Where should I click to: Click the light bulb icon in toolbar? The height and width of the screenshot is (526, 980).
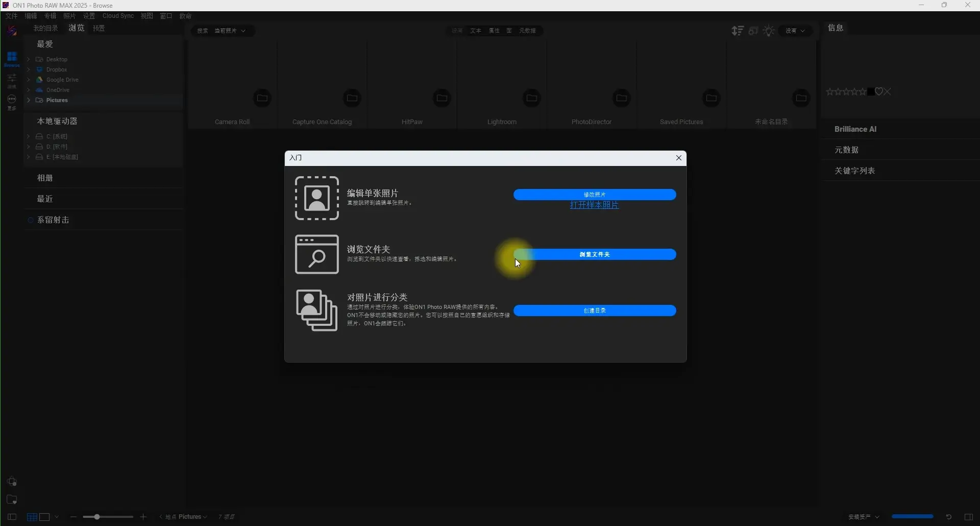tap(769, 31)
